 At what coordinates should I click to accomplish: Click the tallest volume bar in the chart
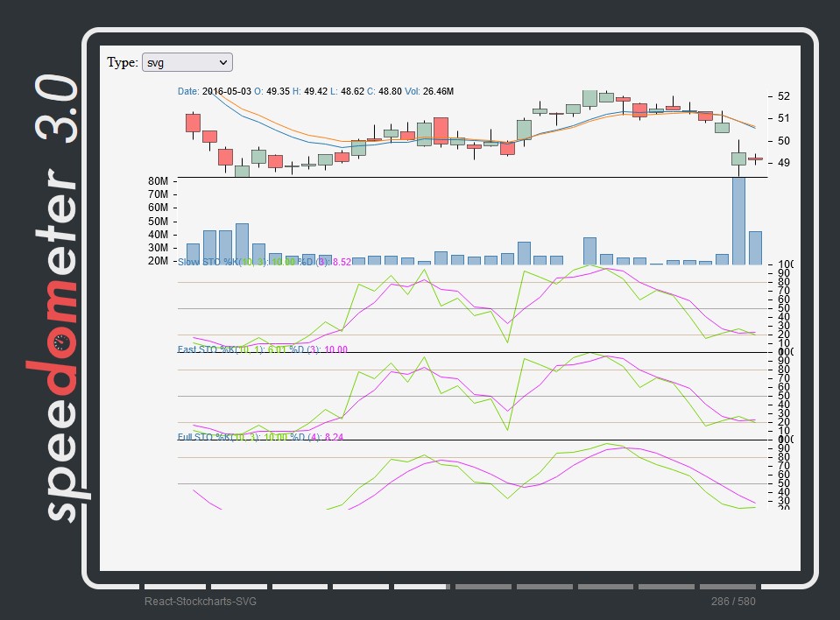point(738,221)
